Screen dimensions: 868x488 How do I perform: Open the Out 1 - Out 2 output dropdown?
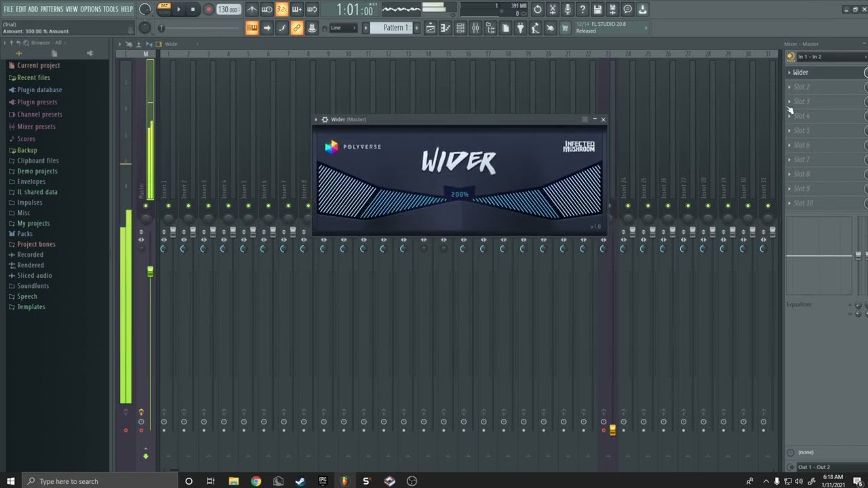pos(831,467)
